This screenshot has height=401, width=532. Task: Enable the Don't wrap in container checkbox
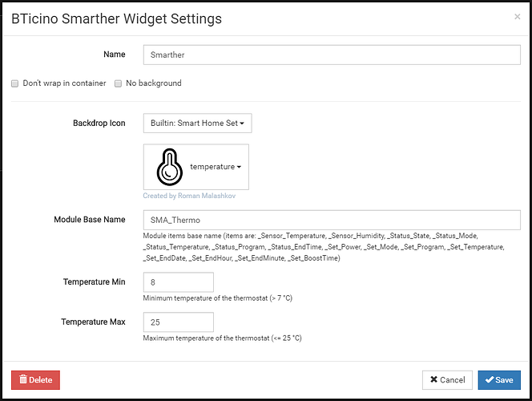click(14, 83)
